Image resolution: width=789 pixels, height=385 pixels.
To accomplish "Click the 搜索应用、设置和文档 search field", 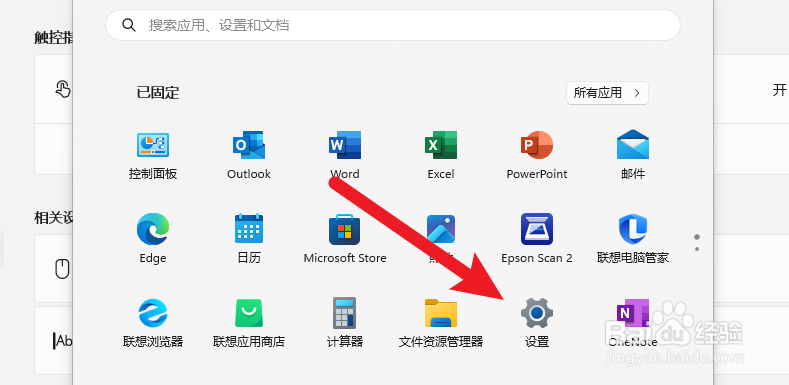I will [392, 25].
